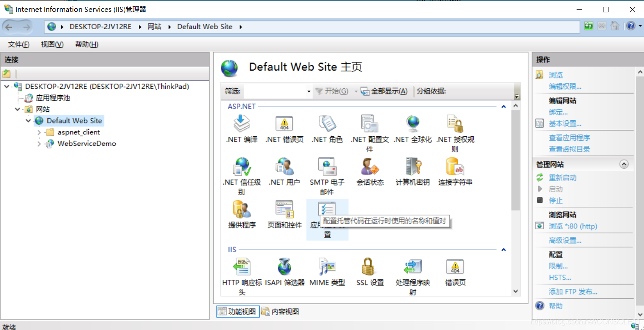This screenshot has width=644, height=330.
Task: Click the 网站 breadcrumb in address bar
Action: pos(154,26)
